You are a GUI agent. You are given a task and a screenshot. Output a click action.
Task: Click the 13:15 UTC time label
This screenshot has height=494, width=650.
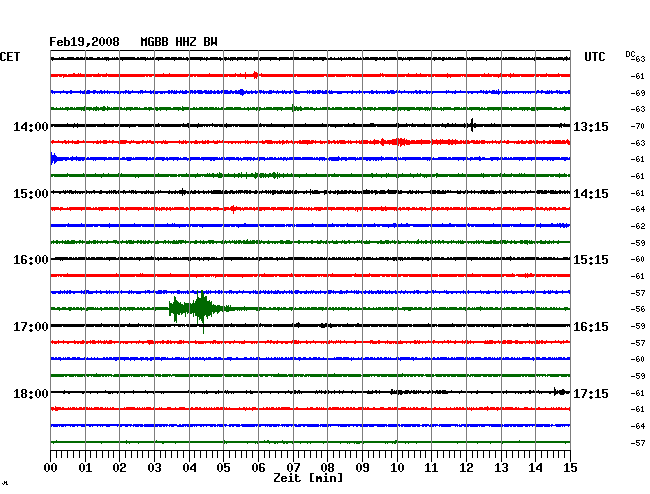pyautogui.click(x=591, y=126)
